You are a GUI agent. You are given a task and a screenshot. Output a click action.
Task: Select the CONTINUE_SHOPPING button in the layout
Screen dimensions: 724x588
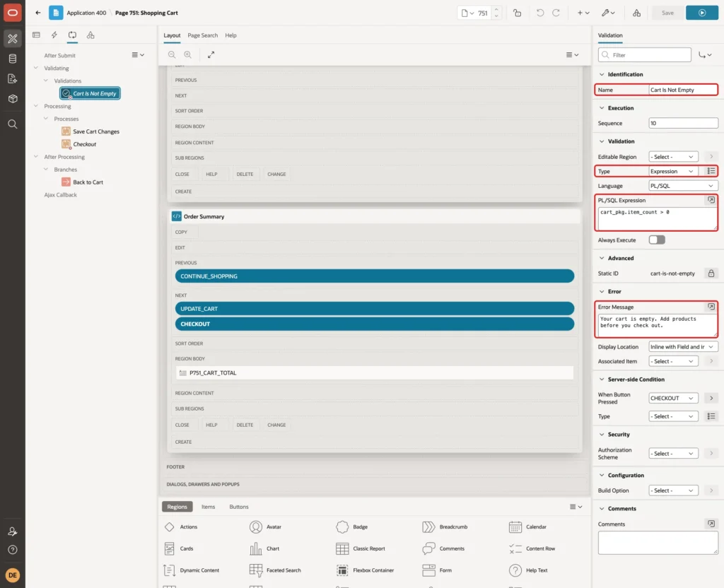click(x=375, y=276)
